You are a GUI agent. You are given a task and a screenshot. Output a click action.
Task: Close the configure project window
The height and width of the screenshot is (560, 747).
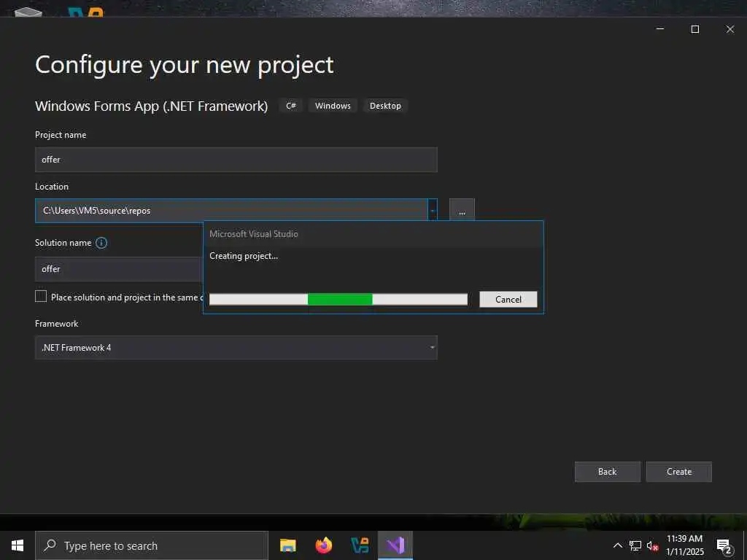coord(729,29)
